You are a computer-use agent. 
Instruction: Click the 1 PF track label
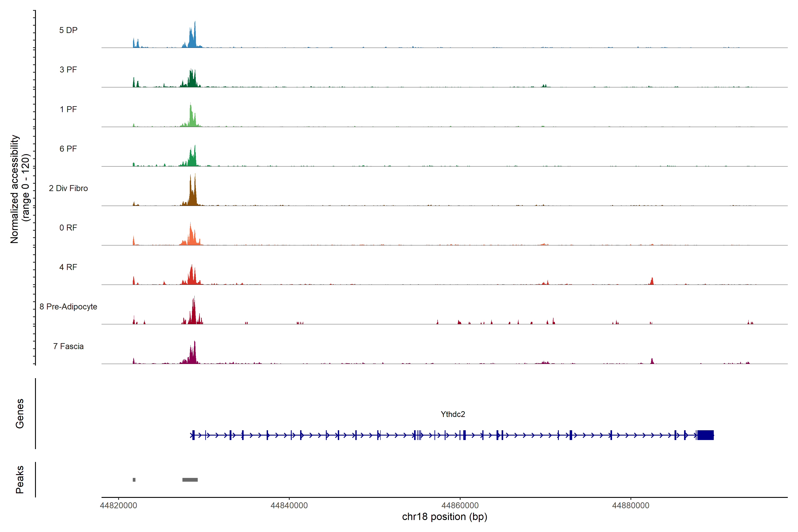coord(68,109)
